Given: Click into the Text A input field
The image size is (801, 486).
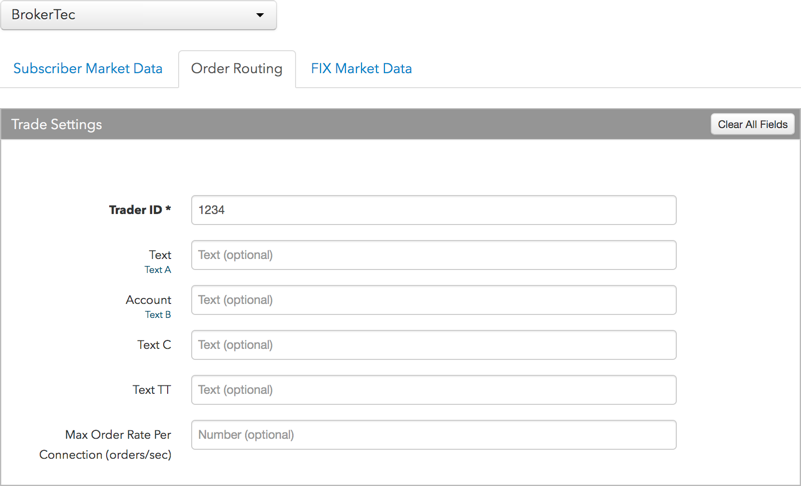Looking at the screenshot, I should [x=434, y=255].
